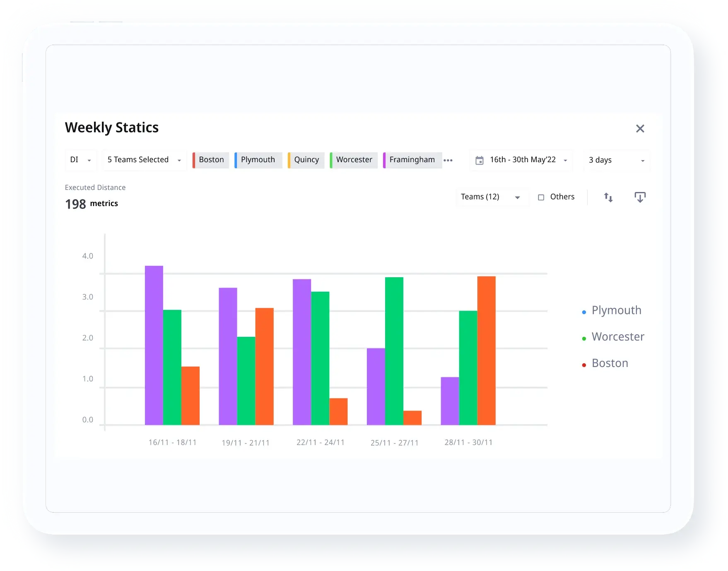Select the Plymouth team chip

pyautogui.click(x=258, y=160)
